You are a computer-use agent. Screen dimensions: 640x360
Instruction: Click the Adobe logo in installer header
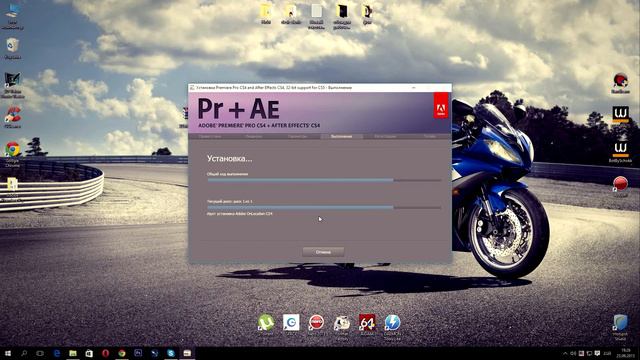[441, 106]
